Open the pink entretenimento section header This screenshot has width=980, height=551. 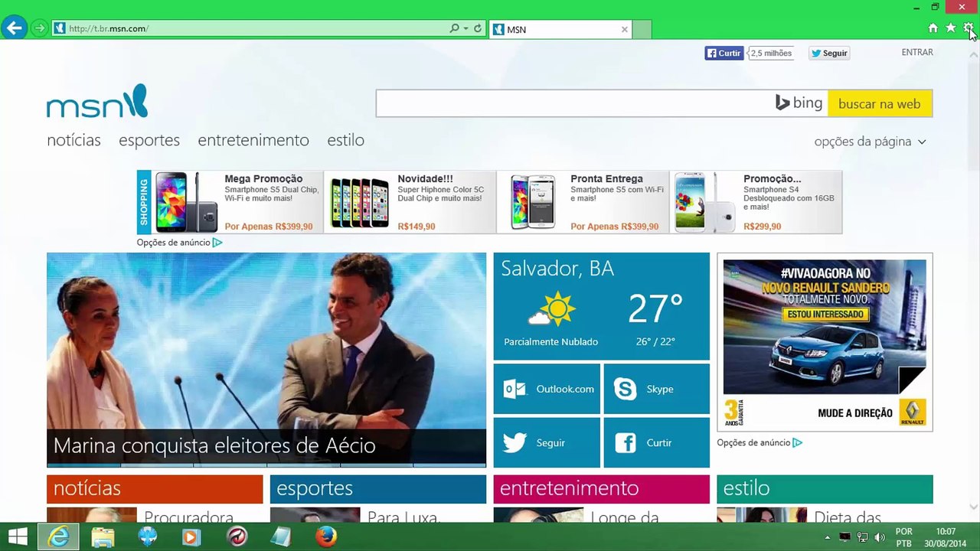pos(601,488)
